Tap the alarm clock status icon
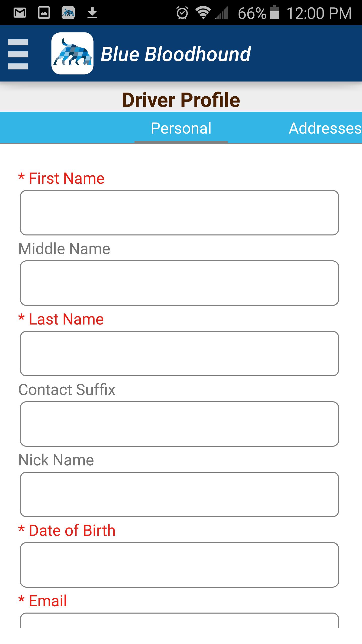This screenshot has width=362, height=644. pyautogui.click(x=182, y=13)
